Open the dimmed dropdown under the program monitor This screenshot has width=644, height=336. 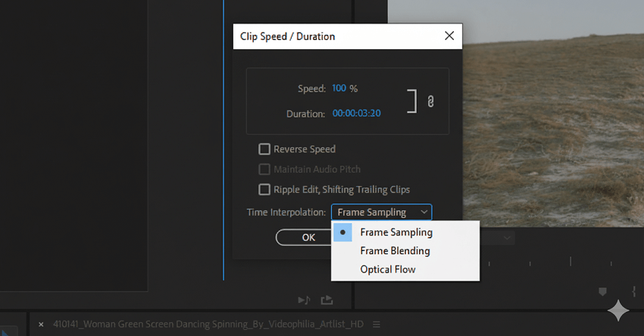(497, 238)
